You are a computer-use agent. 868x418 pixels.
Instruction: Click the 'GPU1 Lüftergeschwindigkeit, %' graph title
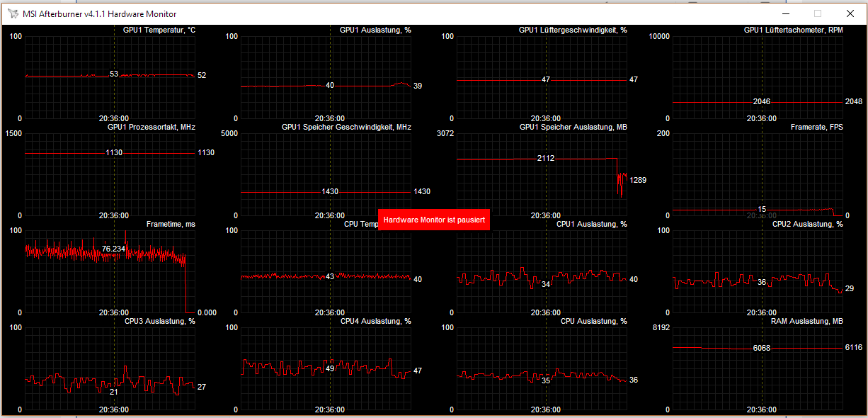573,30
